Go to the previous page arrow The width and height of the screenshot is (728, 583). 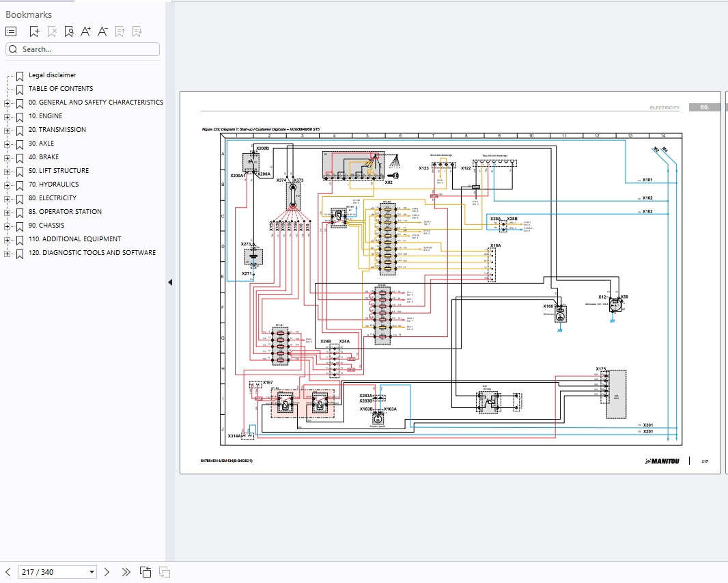click(x=8, y=572)
